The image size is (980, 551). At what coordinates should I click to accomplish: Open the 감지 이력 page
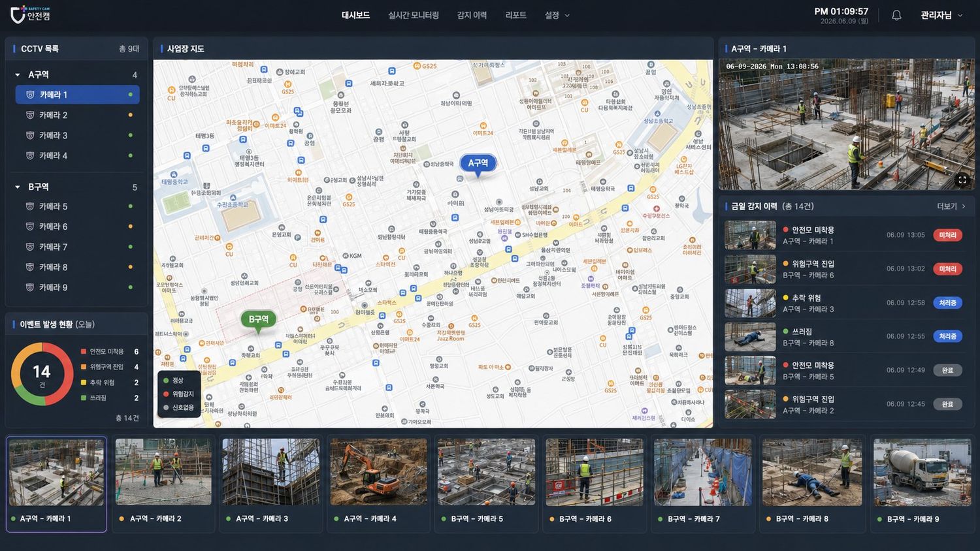(472, 15)
